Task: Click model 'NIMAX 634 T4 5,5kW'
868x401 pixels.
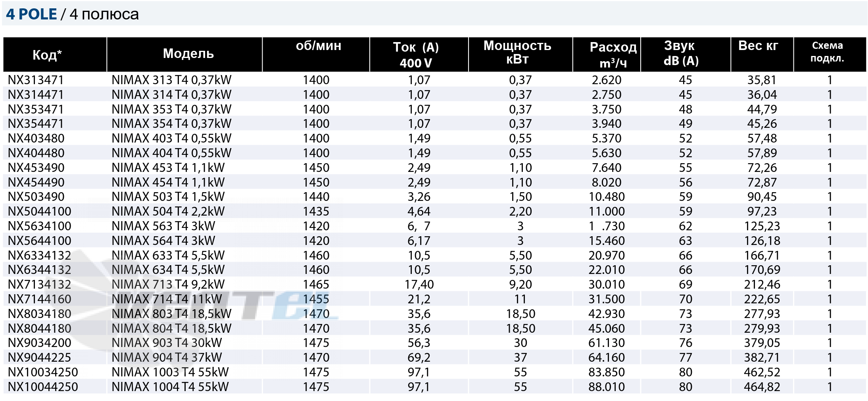Action: click(168, 270)
